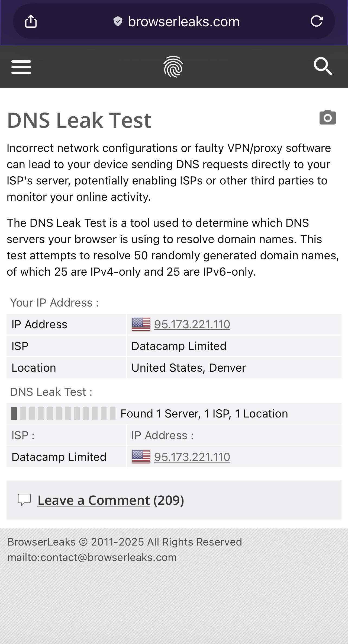The height and width of the screenshot is (644, 348).
Task: Open the IP link under Your IP Address
Action: pyautogui.click(x=192, y=324)
